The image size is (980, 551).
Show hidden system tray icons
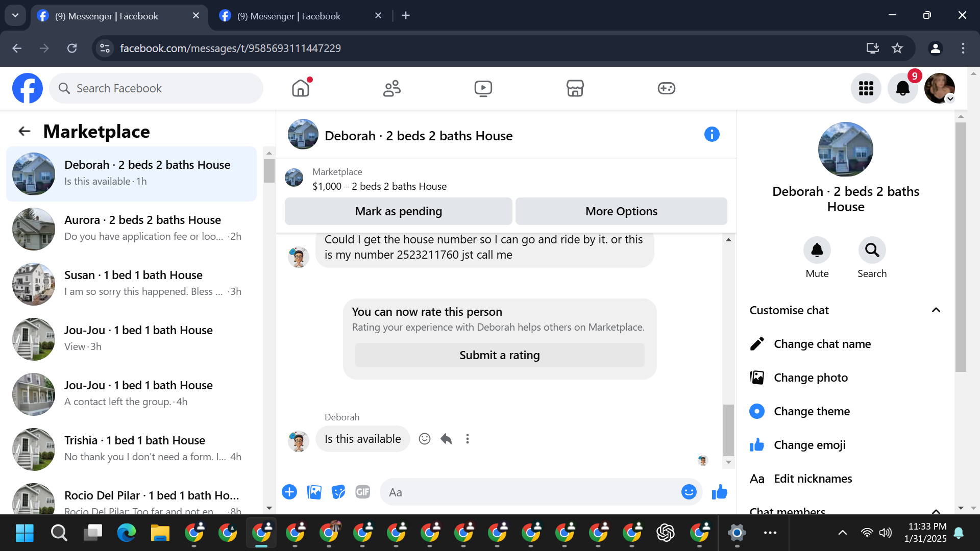click(843, 533)
